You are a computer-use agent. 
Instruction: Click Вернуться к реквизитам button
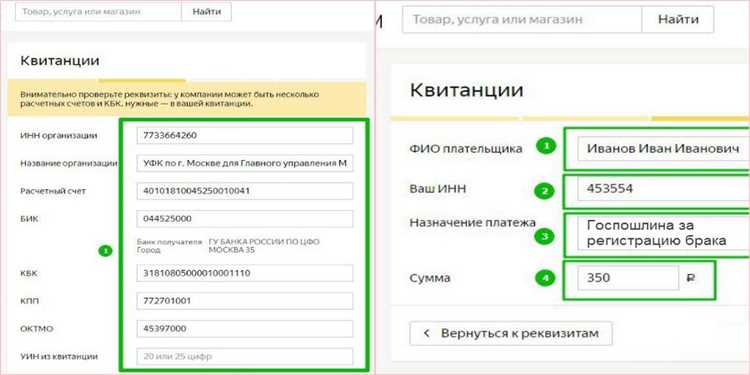(x=511, y=333)
